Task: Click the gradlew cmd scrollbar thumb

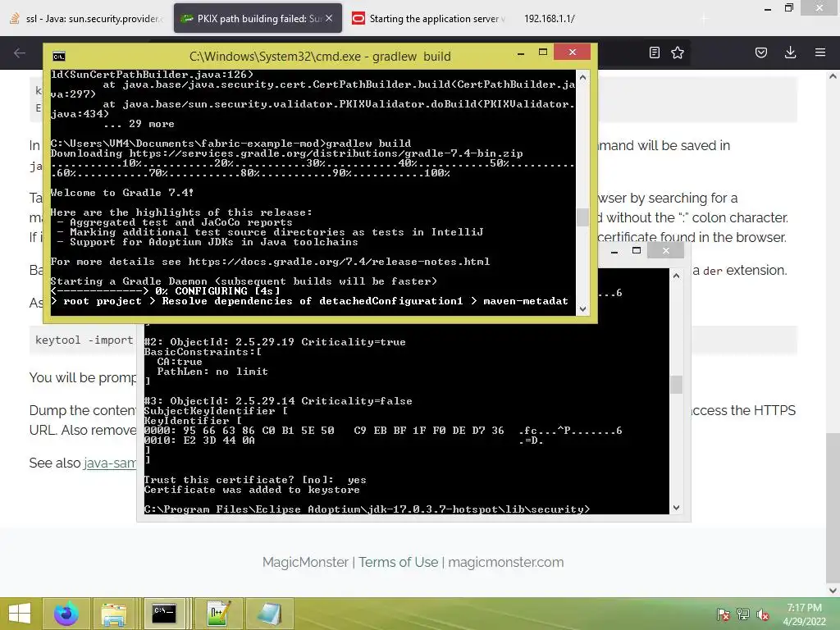Action: 583,217
